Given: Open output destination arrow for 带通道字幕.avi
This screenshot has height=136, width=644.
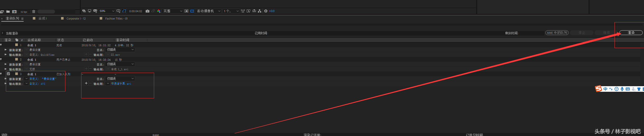Looking at the screenshot, I should coord(108,83).
